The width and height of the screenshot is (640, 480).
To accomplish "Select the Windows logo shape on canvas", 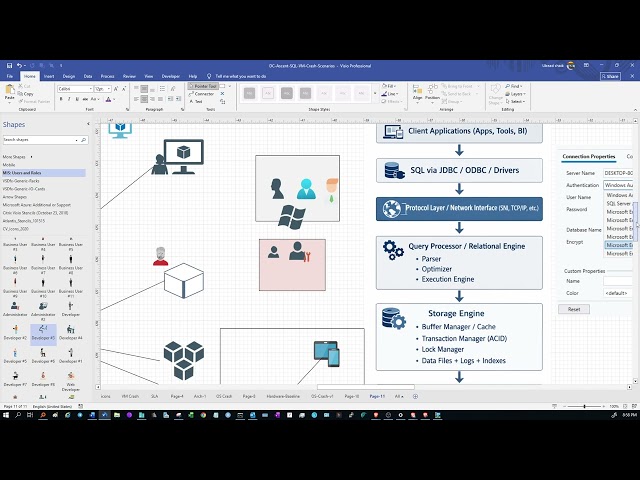I will click(292, 217).
